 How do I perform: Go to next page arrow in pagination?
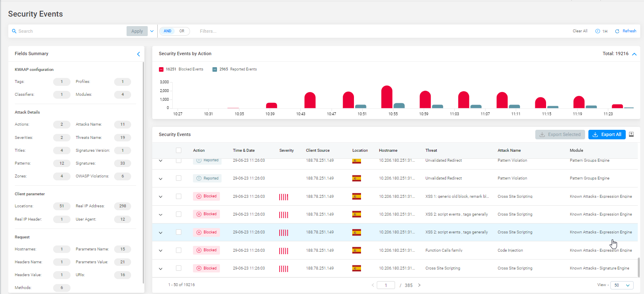(x=419, y=285)
